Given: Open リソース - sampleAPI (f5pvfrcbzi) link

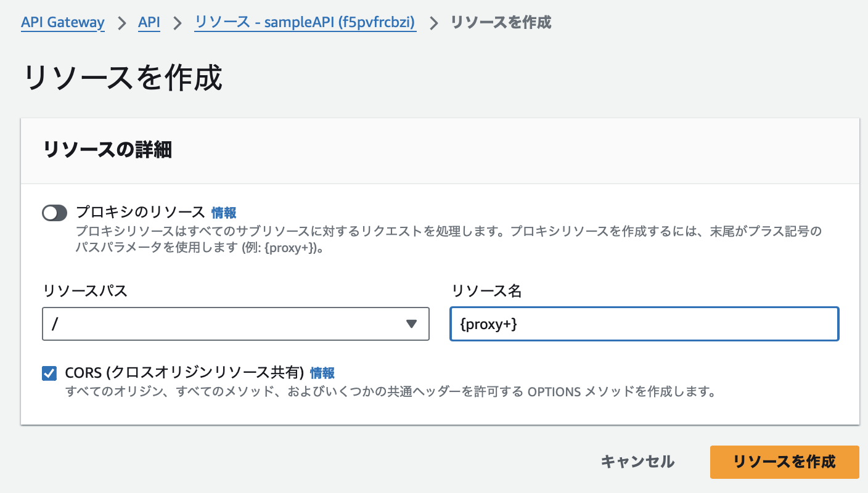Looking at the screenshot, I should pyautogui.click(x=305, y=22).
